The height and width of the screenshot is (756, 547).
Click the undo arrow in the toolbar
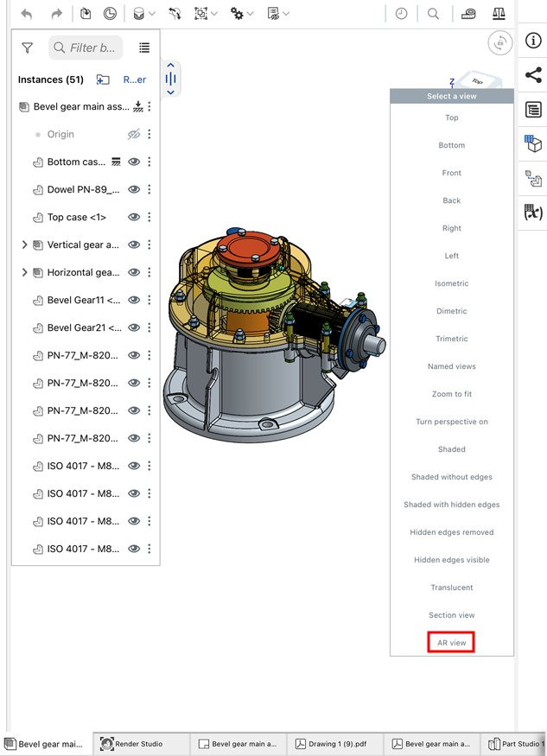(x=27, y=14)
